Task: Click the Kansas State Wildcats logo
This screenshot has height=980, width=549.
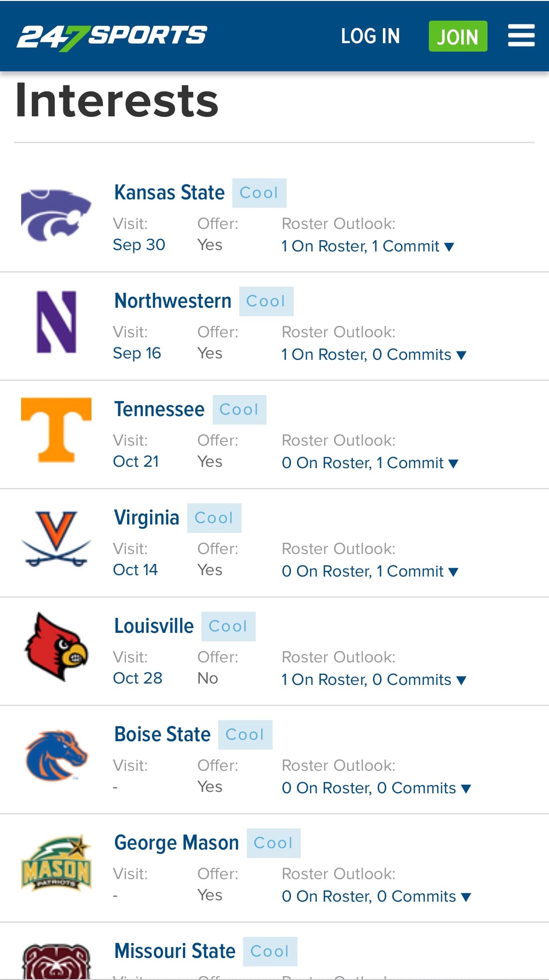Action: tap(56, 215)
